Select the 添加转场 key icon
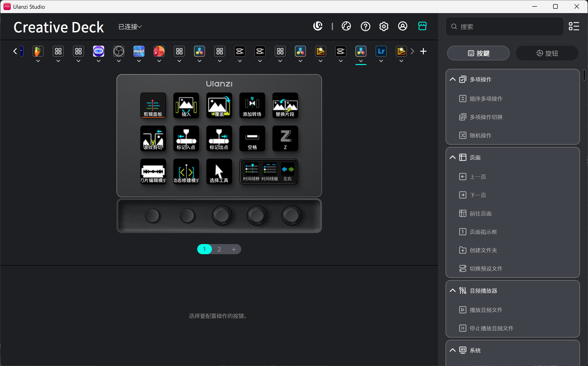588x366 pixels. tap(252, 105)
